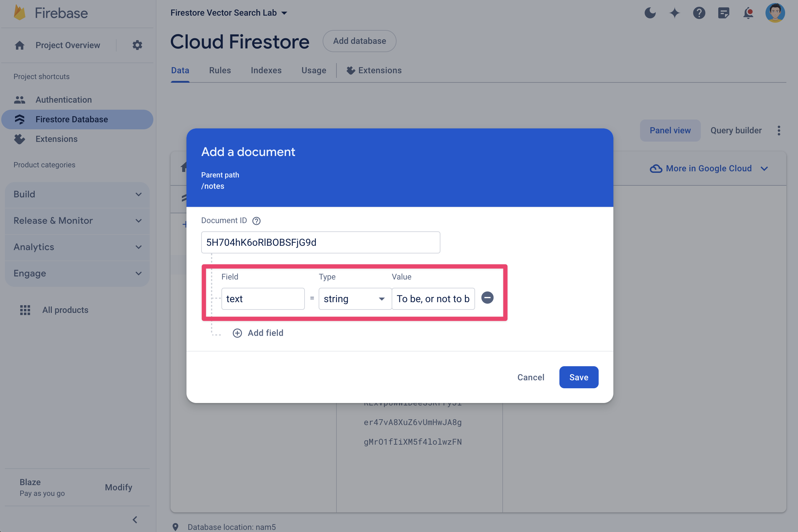Switch to the Indexes tab
Viewport: 798px width, 532px height.
tap(266, 70)
